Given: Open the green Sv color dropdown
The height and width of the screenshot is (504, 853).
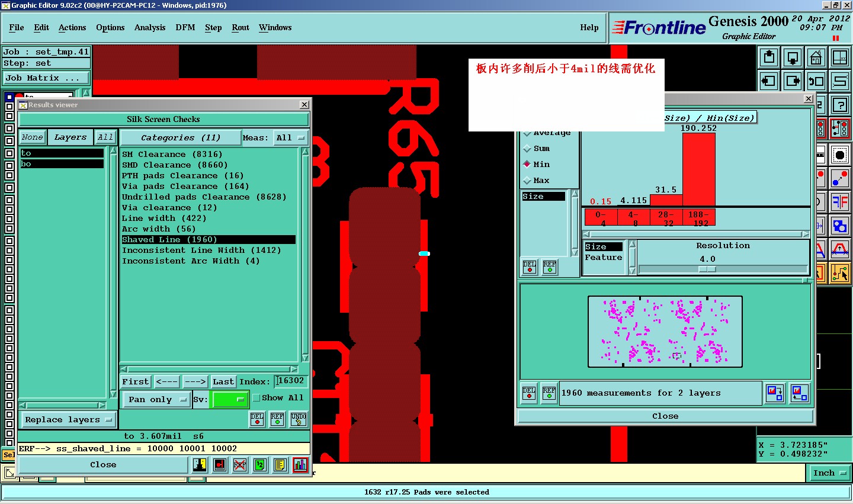Looking at the screenshot, I should (x=229, y=399).
